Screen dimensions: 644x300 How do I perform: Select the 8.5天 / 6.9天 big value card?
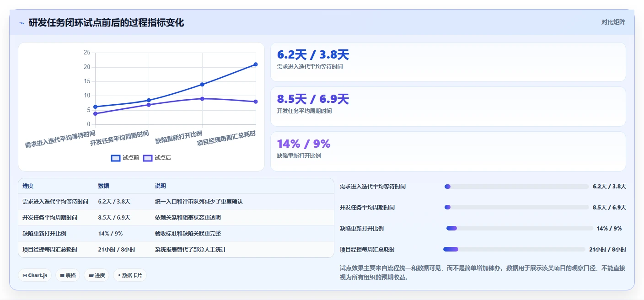pyautogui.click(x=448, y=107)
